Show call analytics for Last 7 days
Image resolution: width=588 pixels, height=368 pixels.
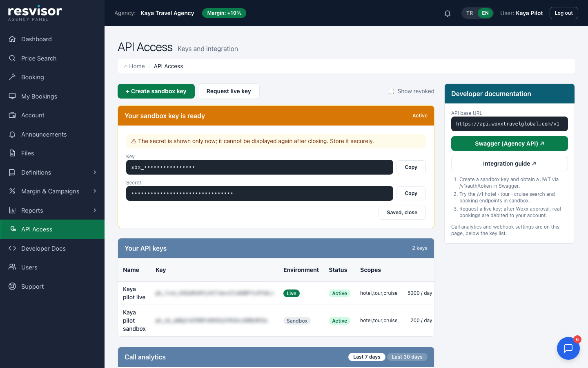367,357
